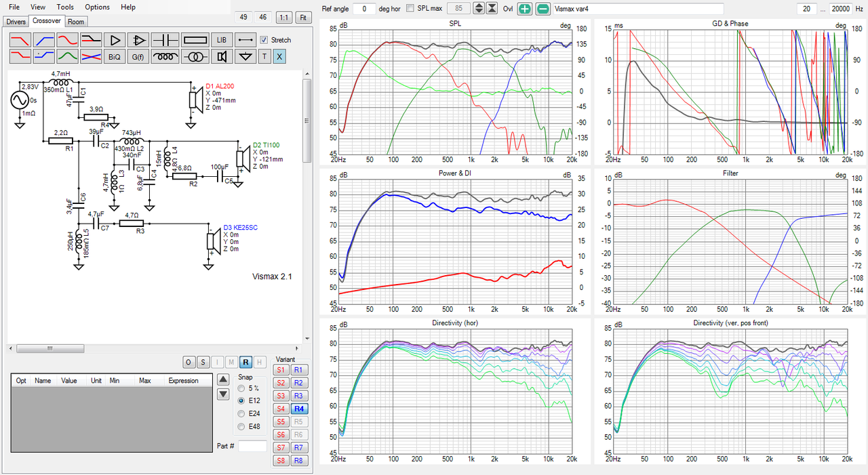868x475 pixels.
Task: Add the buffer amplifier triangle component
Action: point(114,39)
